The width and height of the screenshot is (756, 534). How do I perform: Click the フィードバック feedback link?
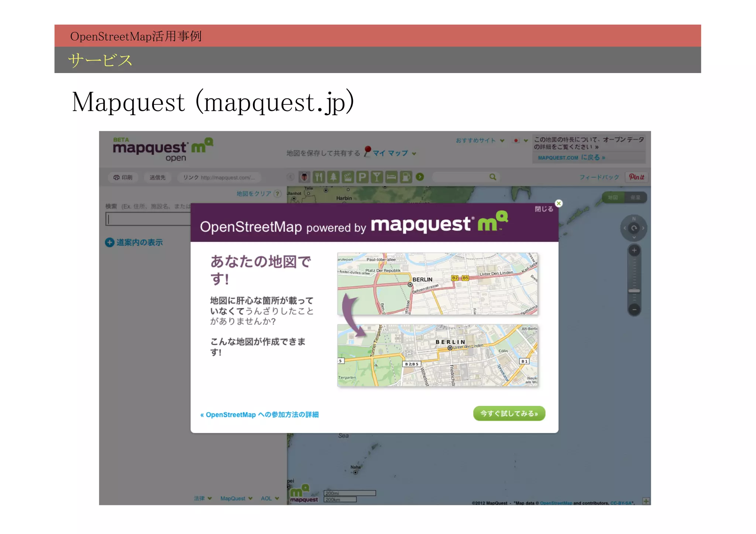pos(599,177)
